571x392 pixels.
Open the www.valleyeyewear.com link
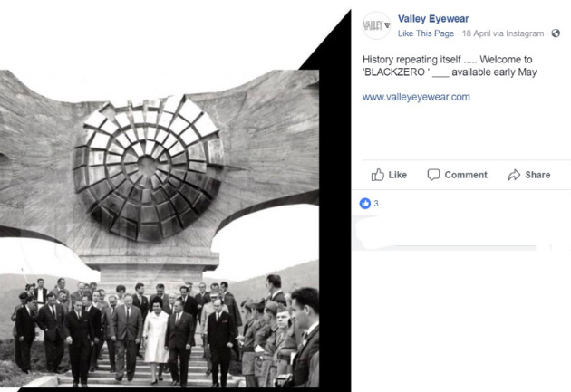tap(416, 97)
